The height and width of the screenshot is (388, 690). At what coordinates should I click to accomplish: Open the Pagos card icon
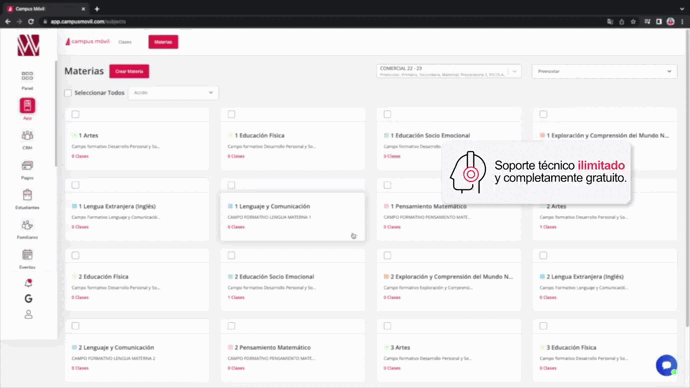[27, 165]
